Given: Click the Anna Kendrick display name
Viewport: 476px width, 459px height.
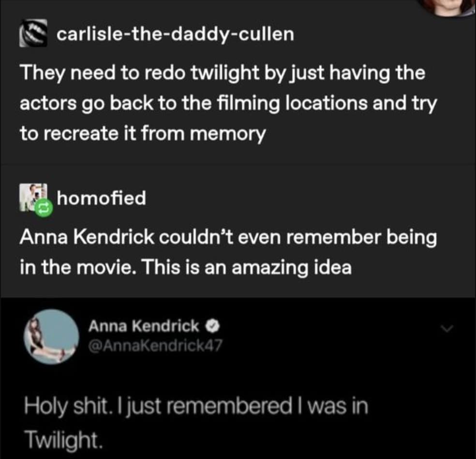Looking at the screenshot, I should click(143, 326).
